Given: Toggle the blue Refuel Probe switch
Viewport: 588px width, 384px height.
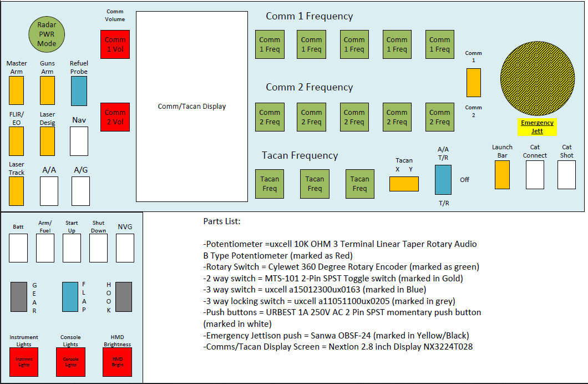Looking at the screenshot, I should click(79, 90).
